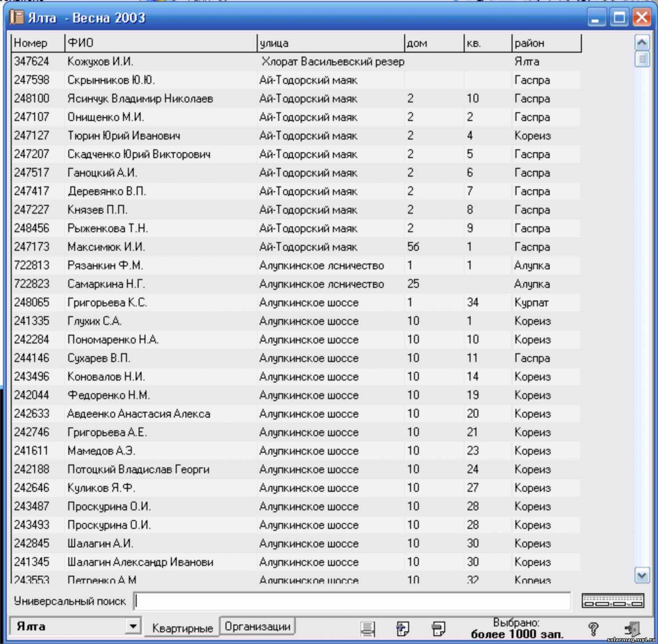
Task: Click the Рыженкова Т.Н. entry
Action: [x=296, y=228]
